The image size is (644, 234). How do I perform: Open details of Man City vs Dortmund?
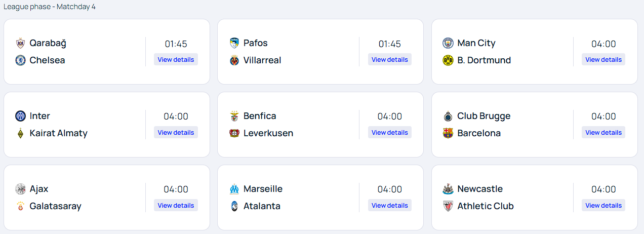click(603, 60)
